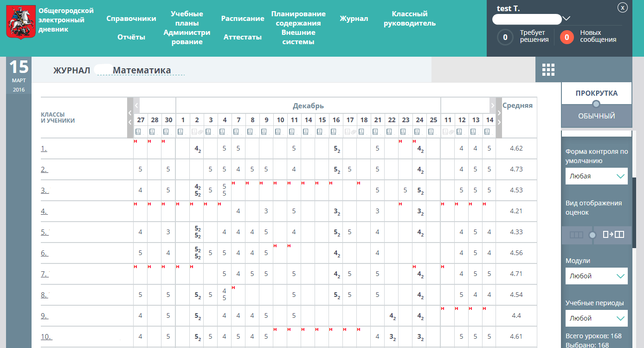Viewport: 644px width, 348px height.
Task: Open lesson book icon under December 3
Action: point(208,132)
